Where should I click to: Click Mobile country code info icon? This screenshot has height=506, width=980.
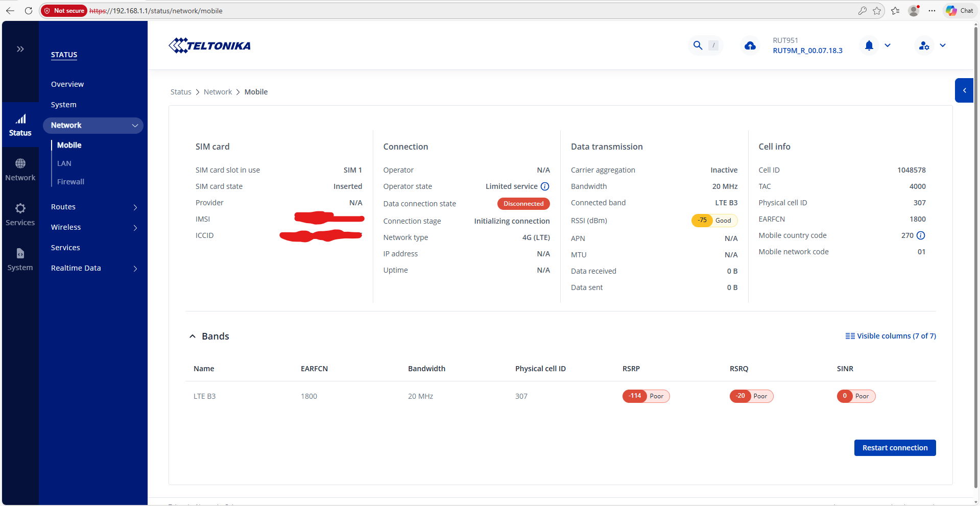[921, 235]
